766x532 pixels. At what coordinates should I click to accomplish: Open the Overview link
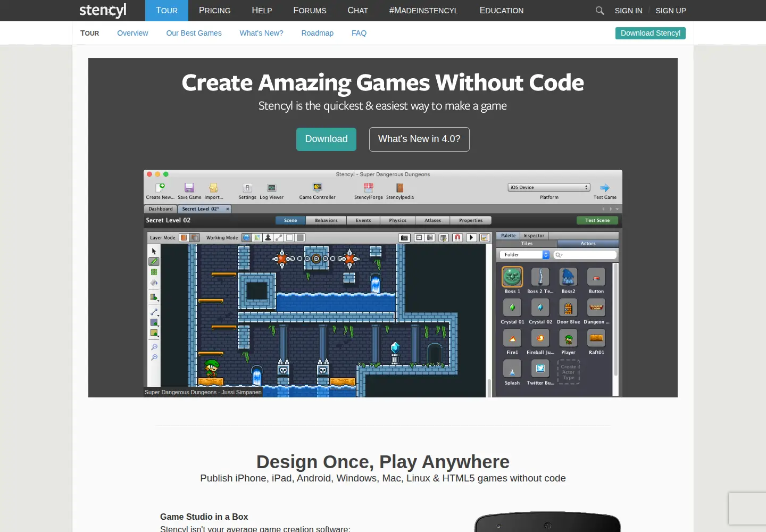click(132, 33)
